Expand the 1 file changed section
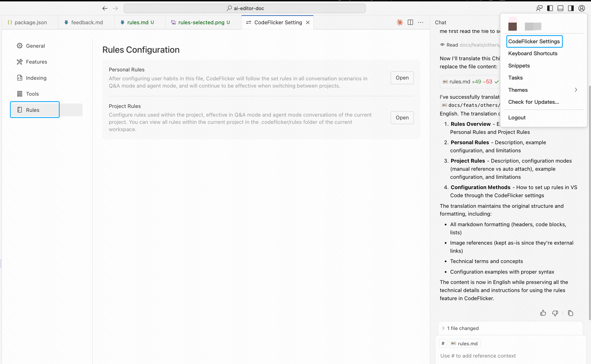The image size is (591, 364). click(511, 328)
